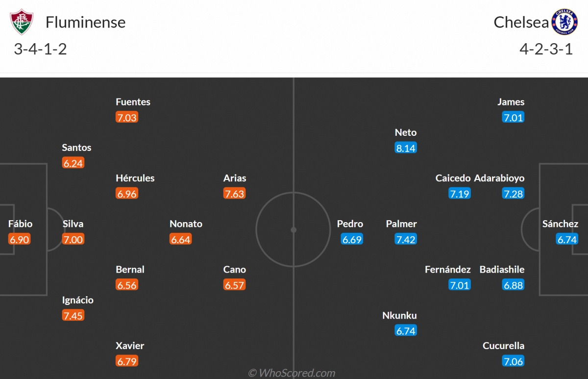Select Fábio's 6.90 goalkeeper rating badge
The height and width of the screenshot is (379, 588).
(19, 240)
